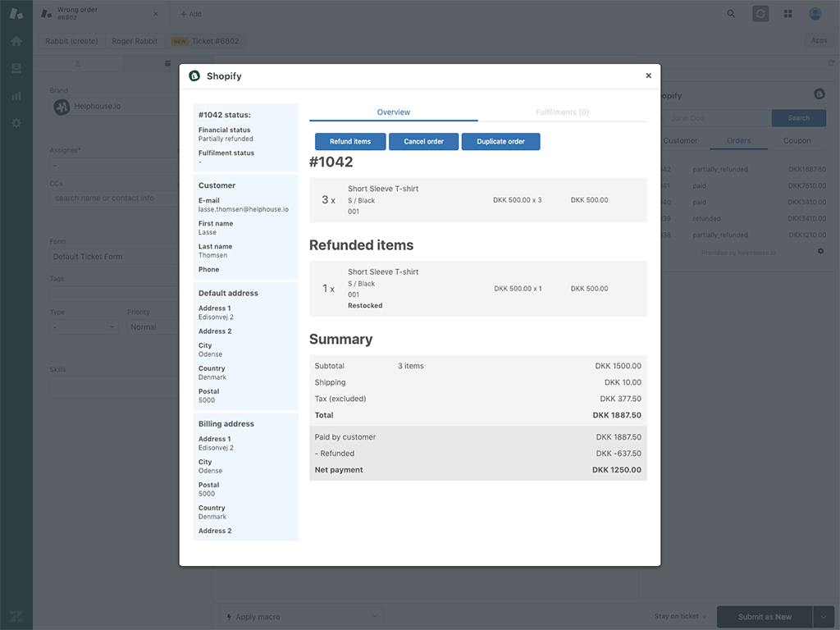Switch to the Fulfilments (0) tab
Screen dimensions: 840x630
click(562, 112)
